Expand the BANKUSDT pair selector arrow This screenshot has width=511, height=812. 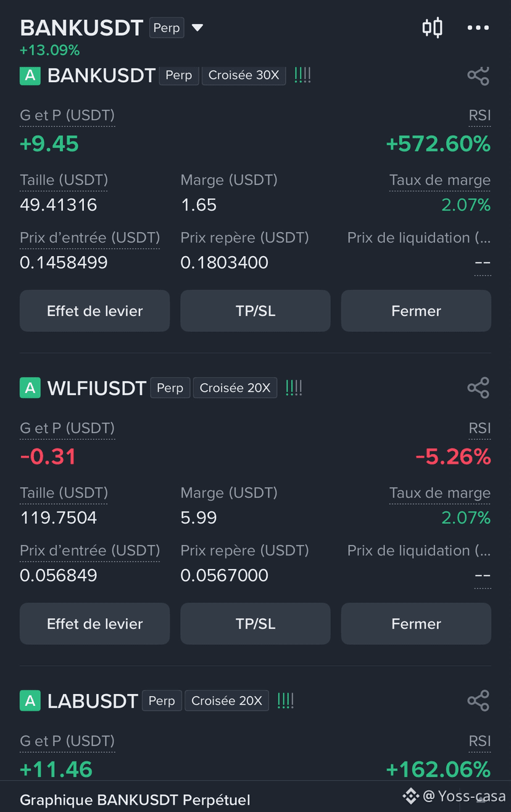tap(197, 28)
